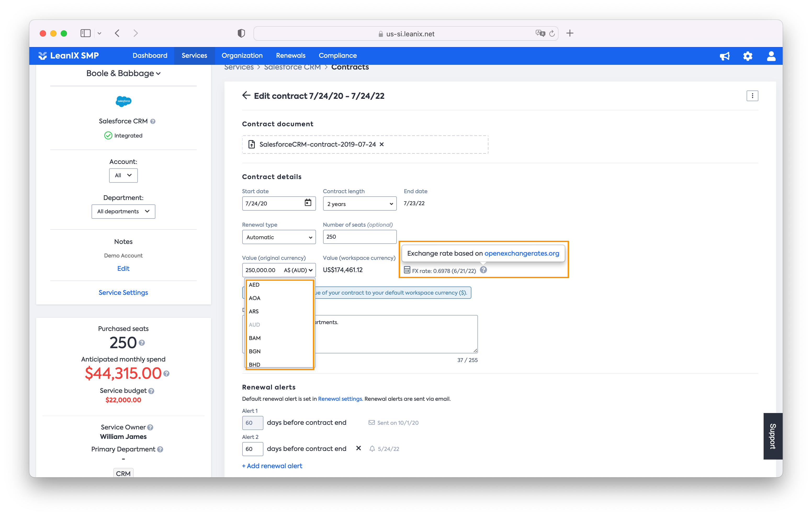Click the Salesforce cloud logo
Viewport: 812px width, 516px height.
123,101
